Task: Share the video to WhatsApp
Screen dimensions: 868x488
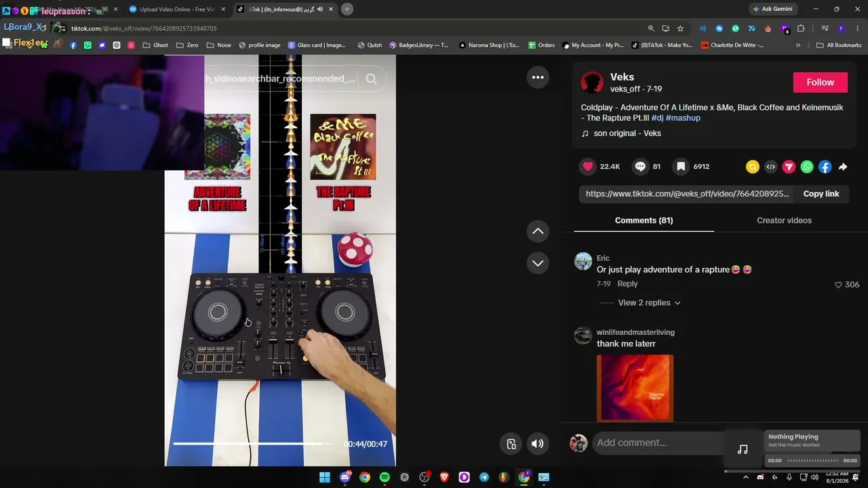Action: [807, 167]
